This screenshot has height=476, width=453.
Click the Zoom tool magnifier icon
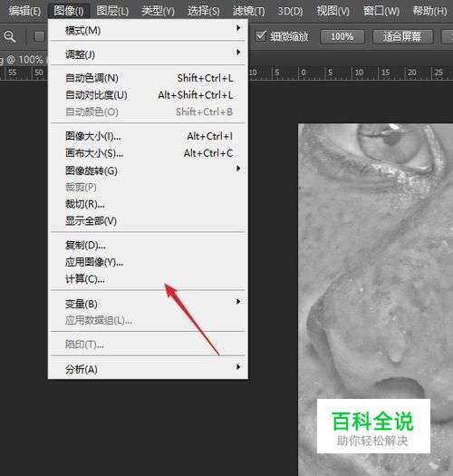pyautogui.click(x=10, y=37)
